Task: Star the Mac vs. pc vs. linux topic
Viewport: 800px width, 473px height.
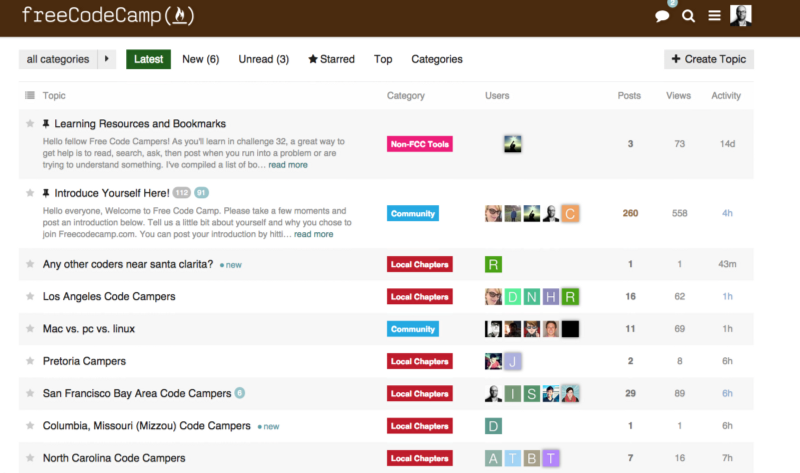Action: [30, 329]
